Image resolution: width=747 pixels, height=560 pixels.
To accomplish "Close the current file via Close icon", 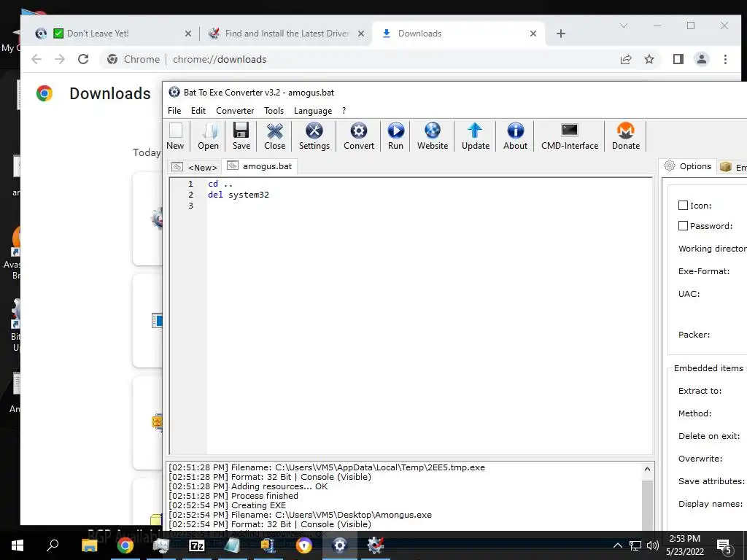I will click(275, 136).
